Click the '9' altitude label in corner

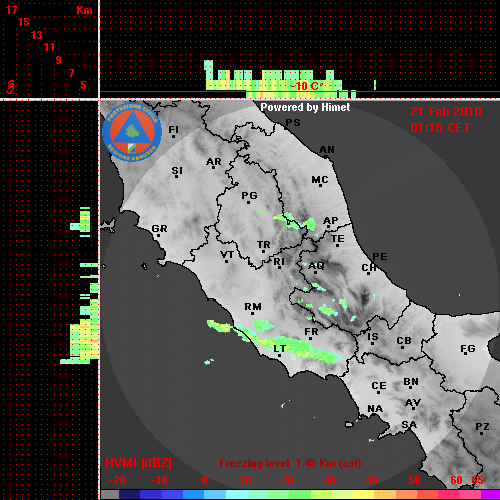pyautogui.click(x=59, y=60)
